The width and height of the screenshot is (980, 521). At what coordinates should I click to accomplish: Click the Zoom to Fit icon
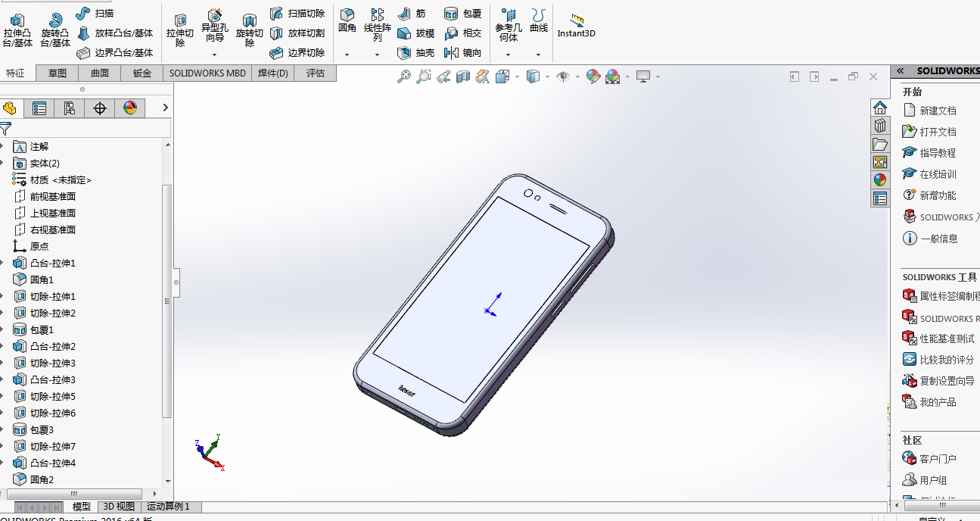[405, 76]
